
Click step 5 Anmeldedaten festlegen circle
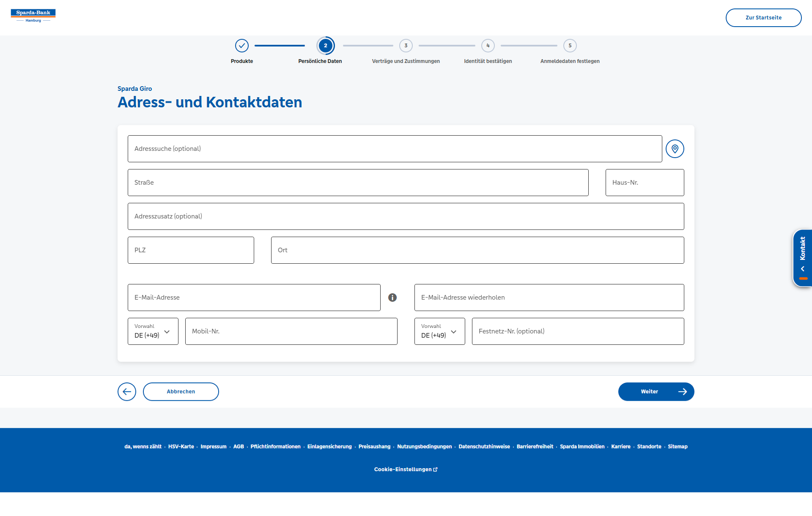coord(570,46)
